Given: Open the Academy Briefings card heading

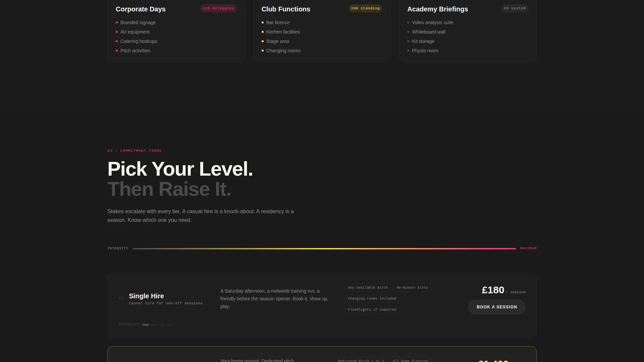Looking at the screenshot, I should coord(437,9).
